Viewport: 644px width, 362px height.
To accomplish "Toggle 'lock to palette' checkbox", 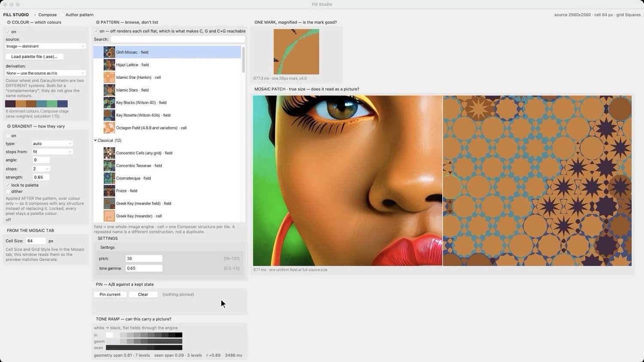I will 8,185.
